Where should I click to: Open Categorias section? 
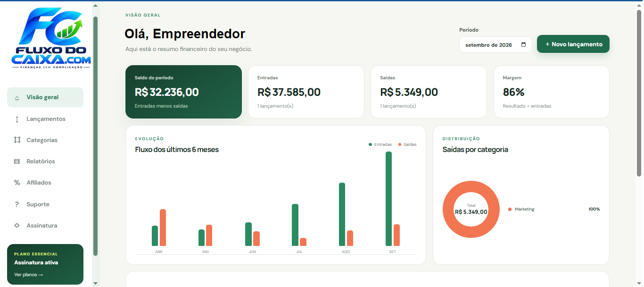pos(45,140)
